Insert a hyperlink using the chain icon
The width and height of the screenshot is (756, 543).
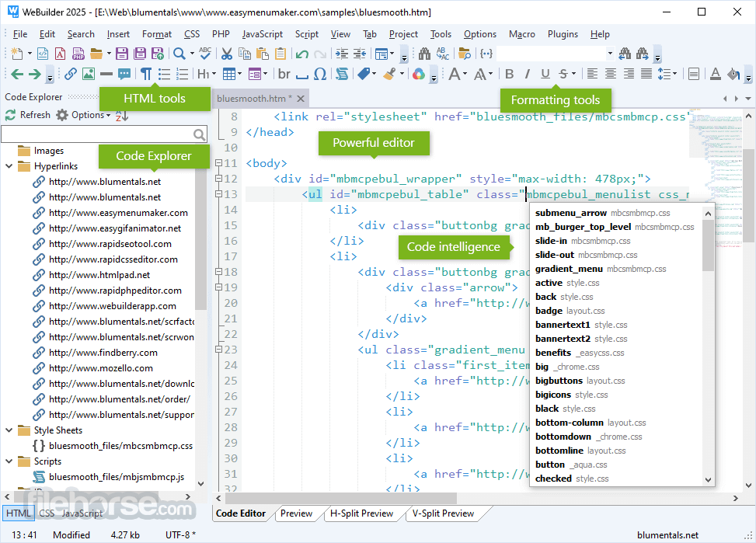coord(71,75)
